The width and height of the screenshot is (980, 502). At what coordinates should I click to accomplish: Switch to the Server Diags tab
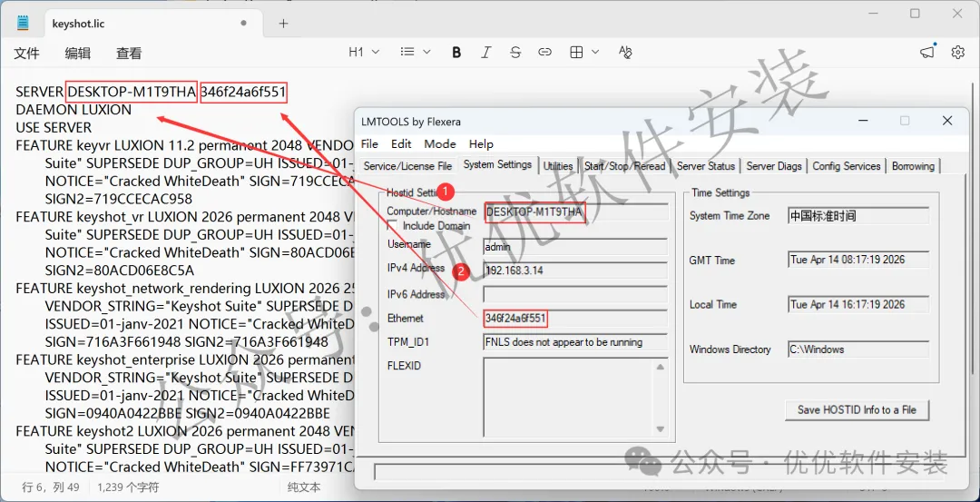774,166
